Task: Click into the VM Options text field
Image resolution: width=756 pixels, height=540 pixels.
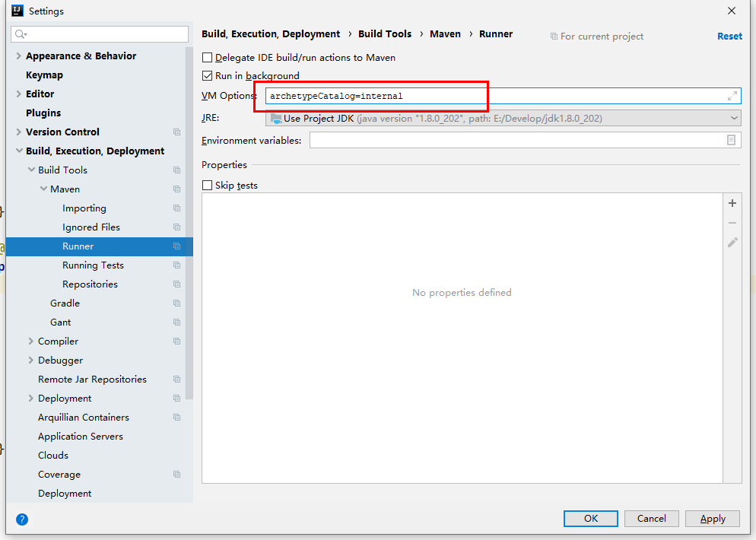Action: pyautogui.click(x=503, y=96)
